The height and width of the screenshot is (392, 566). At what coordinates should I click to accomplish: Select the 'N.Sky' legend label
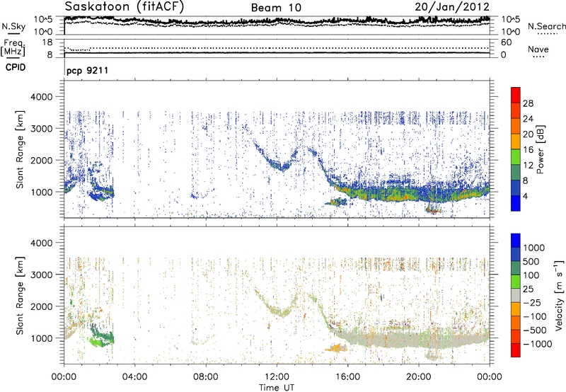[x=13, y=26]
